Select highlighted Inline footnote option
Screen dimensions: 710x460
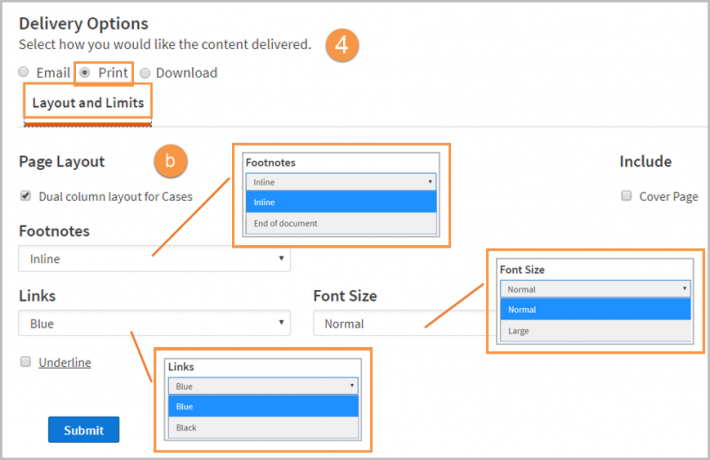341,202
